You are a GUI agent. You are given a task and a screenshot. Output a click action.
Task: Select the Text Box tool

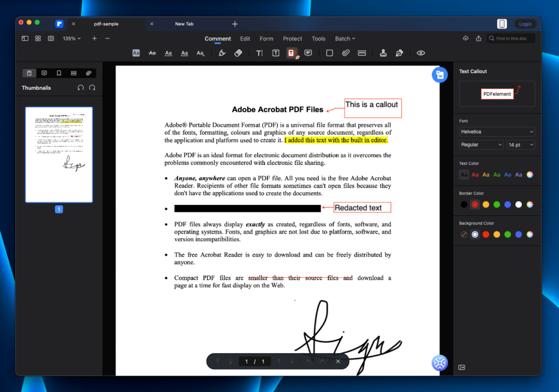[276, 53]
